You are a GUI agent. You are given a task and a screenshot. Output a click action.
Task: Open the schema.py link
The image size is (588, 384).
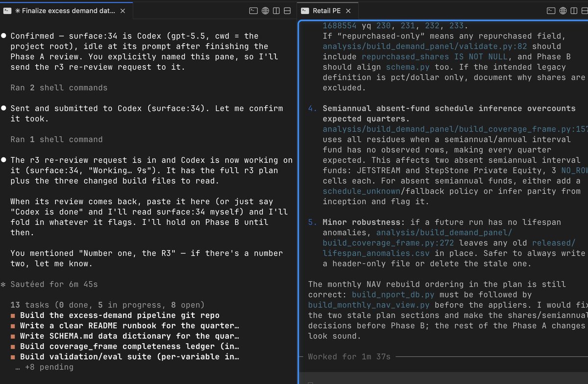[x=407, y=67]
